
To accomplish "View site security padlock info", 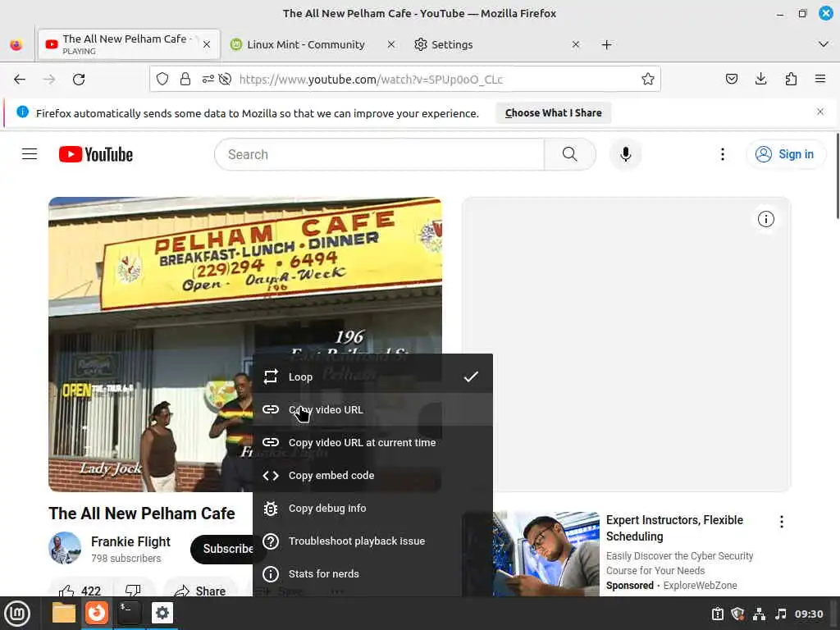I will click(x=185, y=80).
